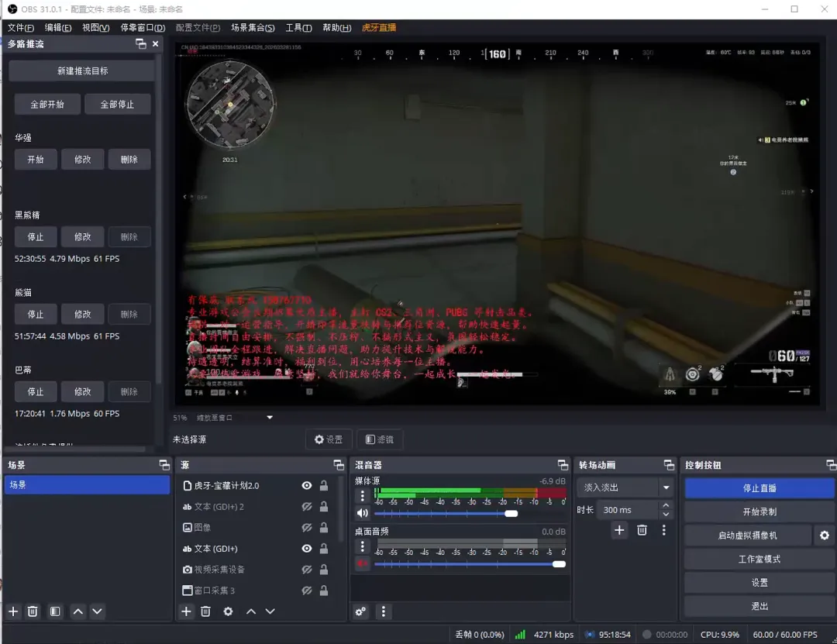Toggle lock on 图像 source
This screenshot has height=644, width=837.
(x=323, y=528)
